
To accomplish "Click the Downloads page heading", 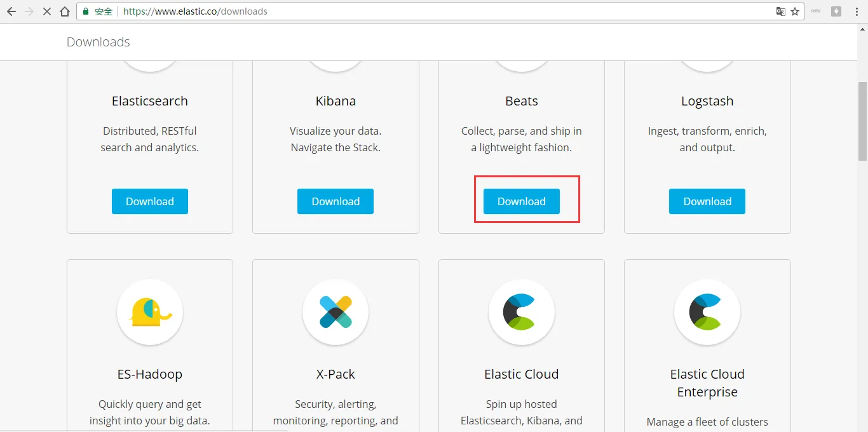I will point(98,42).
